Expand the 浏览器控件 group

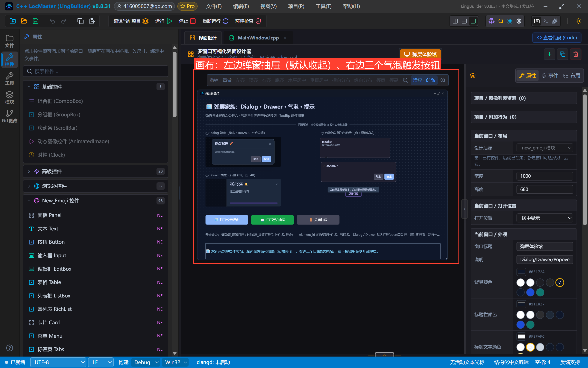[x=96, y=186]
